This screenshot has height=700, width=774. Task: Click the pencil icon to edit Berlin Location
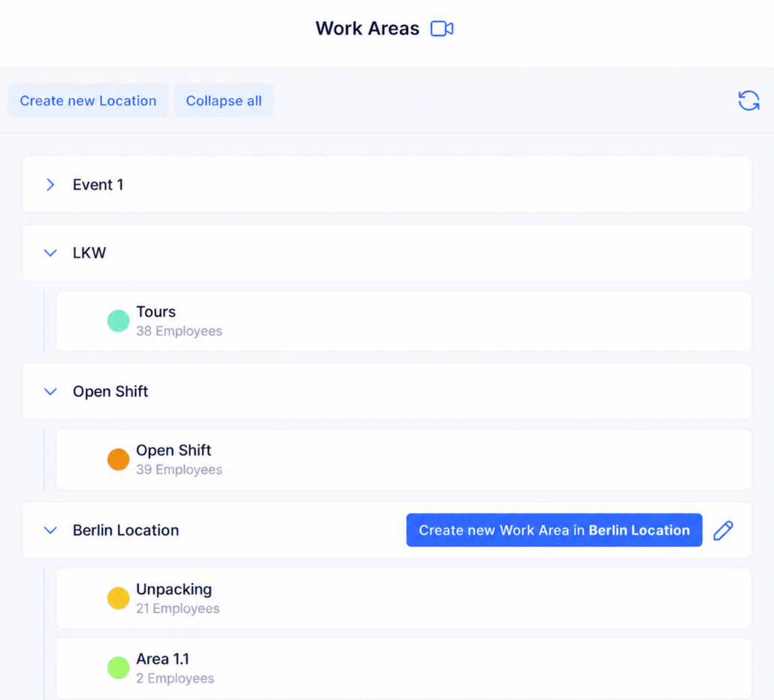tap(723, 530)
